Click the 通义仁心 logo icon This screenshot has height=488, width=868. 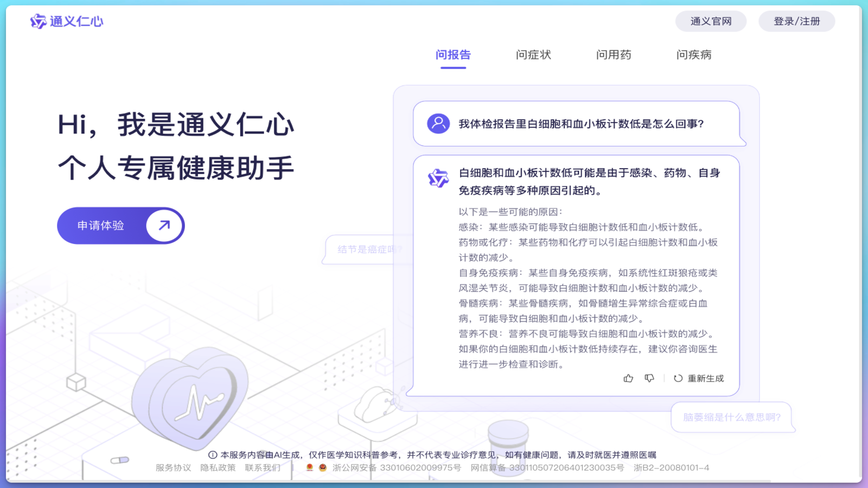(38, 21)
